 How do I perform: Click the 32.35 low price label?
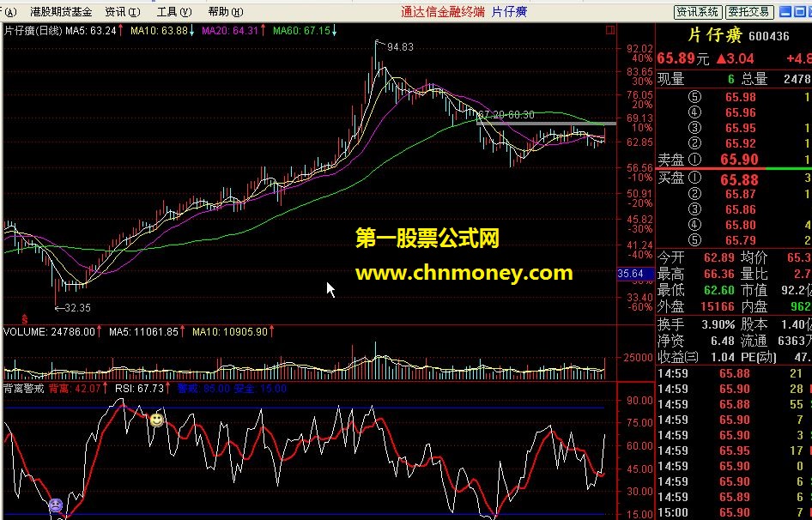pos(77,308)
